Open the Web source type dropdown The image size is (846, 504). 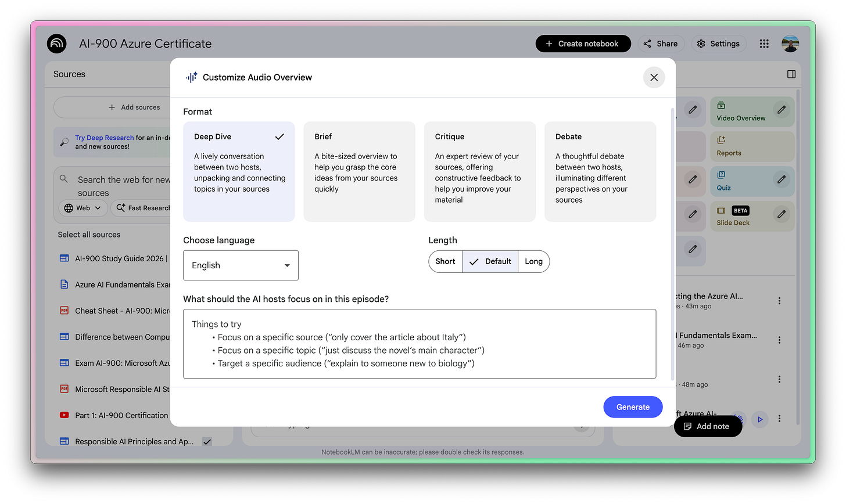(83, 208)
